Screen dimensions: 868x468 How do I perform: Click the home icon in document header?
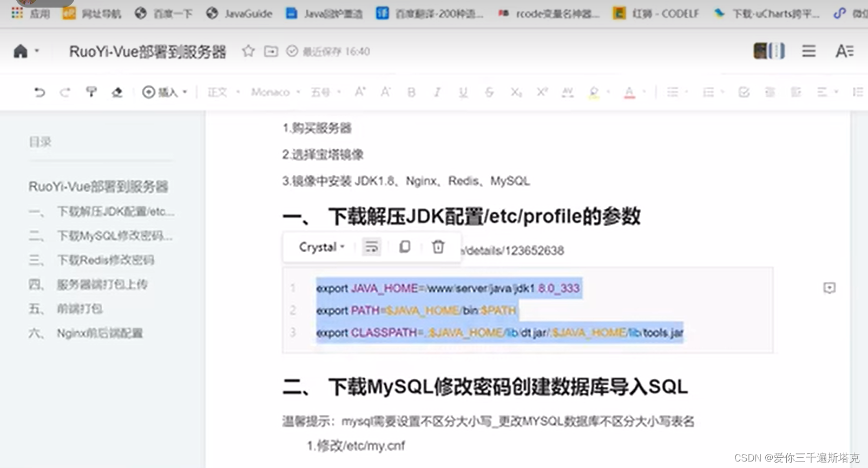(x=21, y=51)
